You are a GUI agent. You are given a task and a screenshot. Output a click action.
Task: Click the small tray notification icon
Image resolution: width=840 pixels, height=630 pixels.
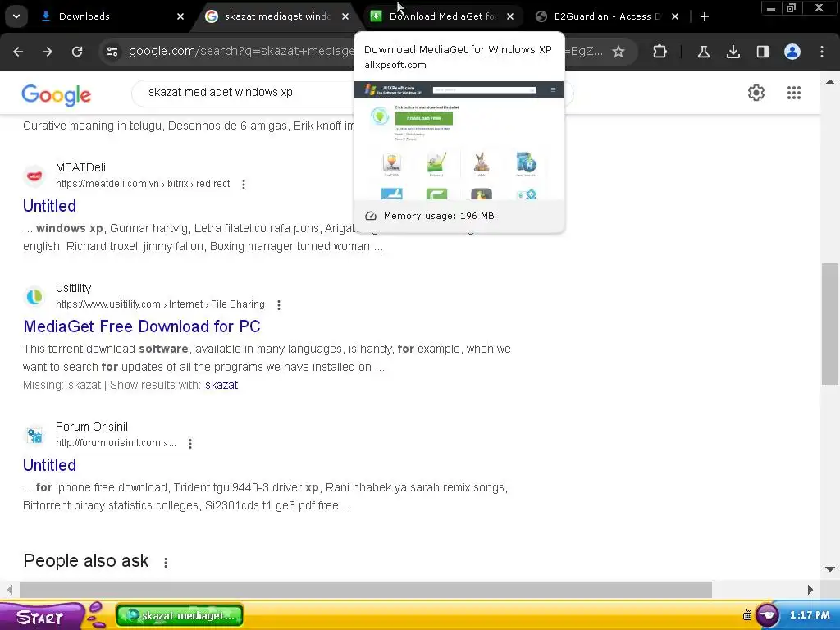[x=746, y=615]
